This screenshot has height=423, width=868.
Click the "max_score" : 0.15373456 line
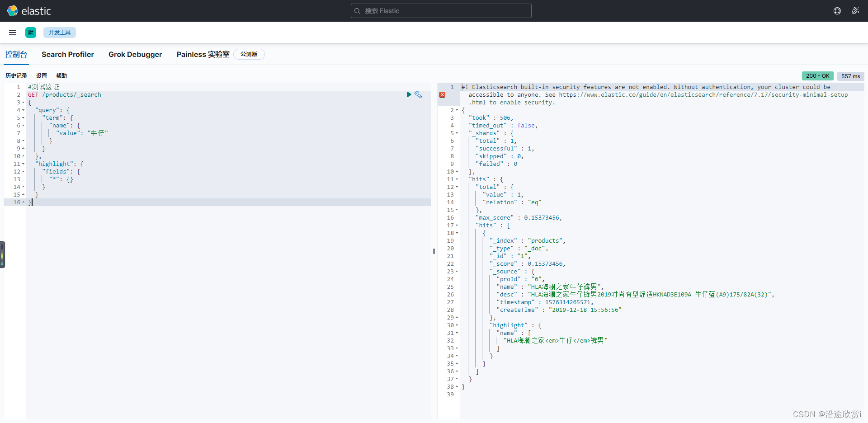point(519,218)
